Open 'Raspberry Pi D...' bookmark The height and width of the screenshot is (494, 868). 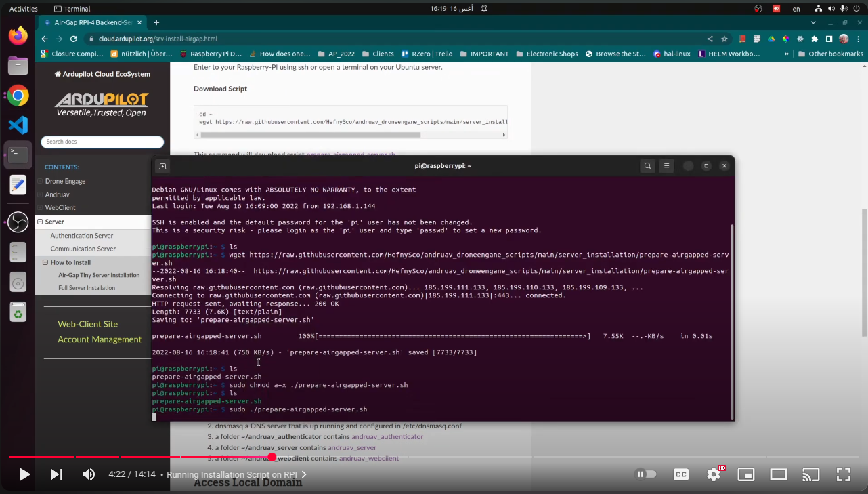pos(211,54)
